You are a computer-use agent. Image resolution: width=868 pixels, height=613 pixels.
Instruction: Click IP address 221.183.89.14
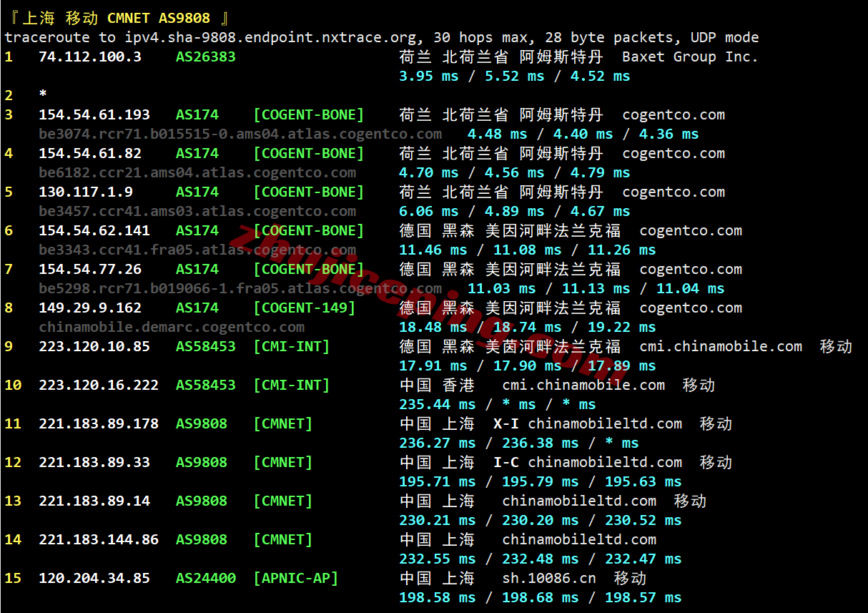(94, 501)
